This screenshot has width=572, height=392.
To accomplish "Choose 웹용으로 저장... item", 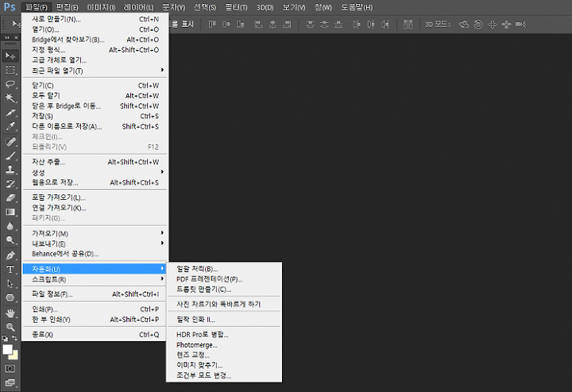I will click(x=95, y=183).
